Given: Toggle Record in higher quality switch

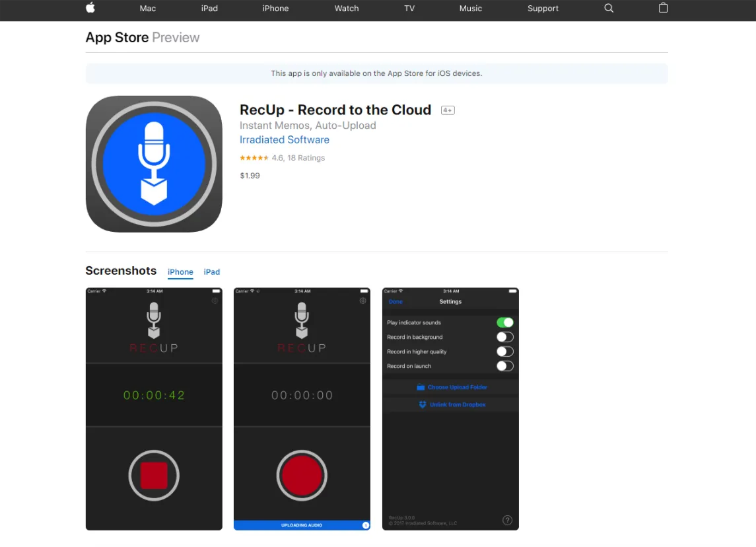Looking at the screenshot, I should coord(505,351).
